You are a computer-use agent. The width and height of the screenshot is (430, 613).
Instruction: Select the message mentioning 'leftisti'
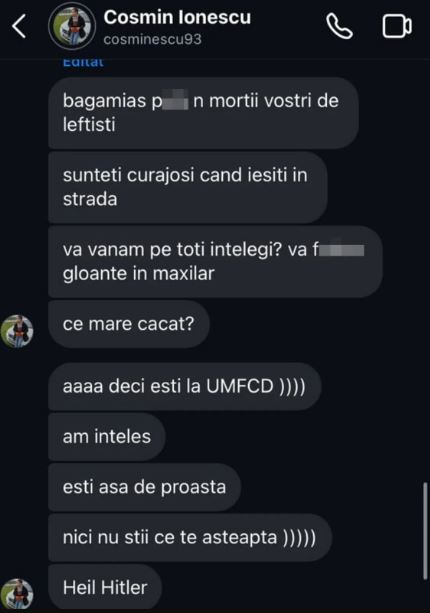click(203, 113)
